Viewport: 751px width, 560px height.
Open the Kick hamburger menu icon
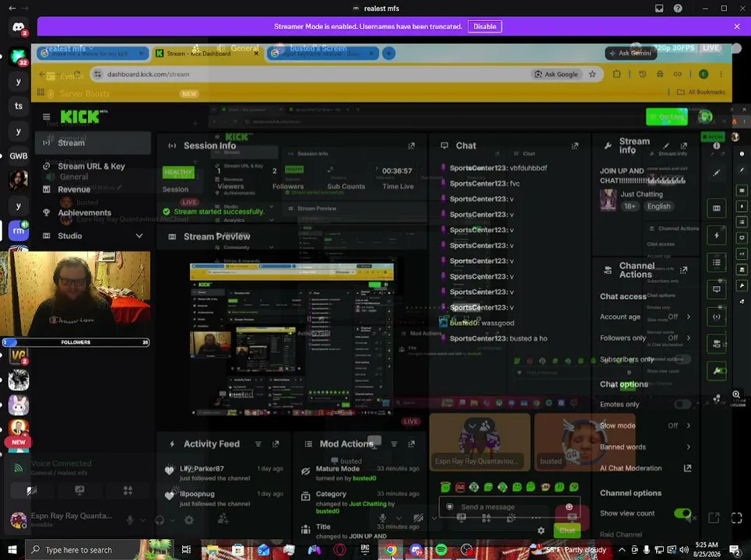coord(46,117)
